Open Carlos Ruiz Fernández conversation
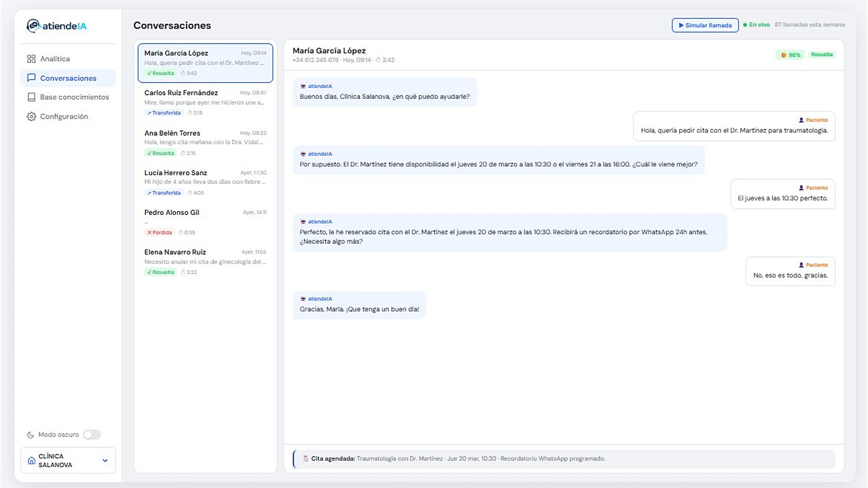The image size is (868, 488). 205,102
